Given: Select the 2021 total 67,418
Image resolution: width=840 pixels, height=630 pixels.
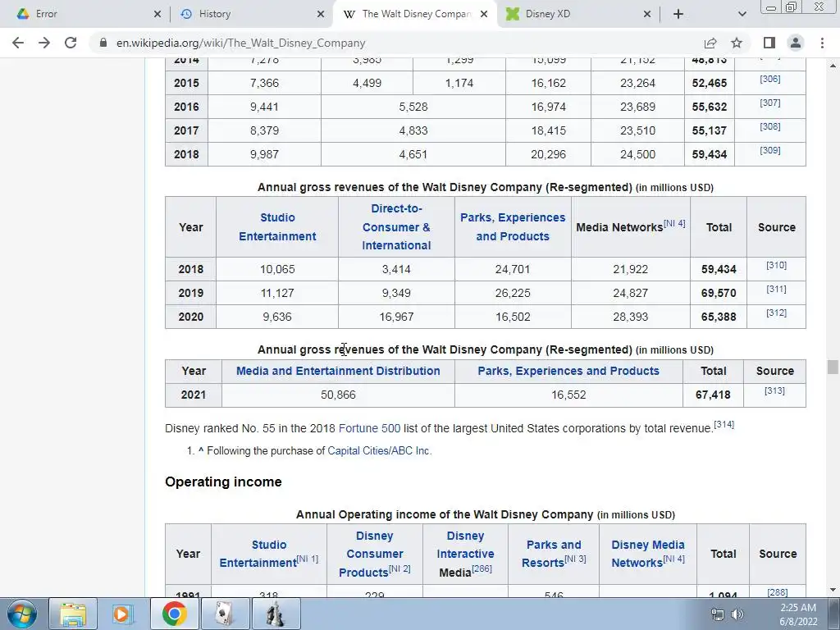Looking at the screenshot, I should click(713, 395).
